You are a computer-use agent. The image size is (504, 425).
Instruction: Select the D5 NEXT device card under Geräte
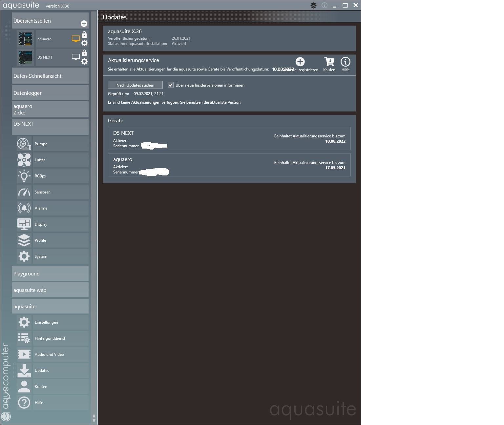229,138
